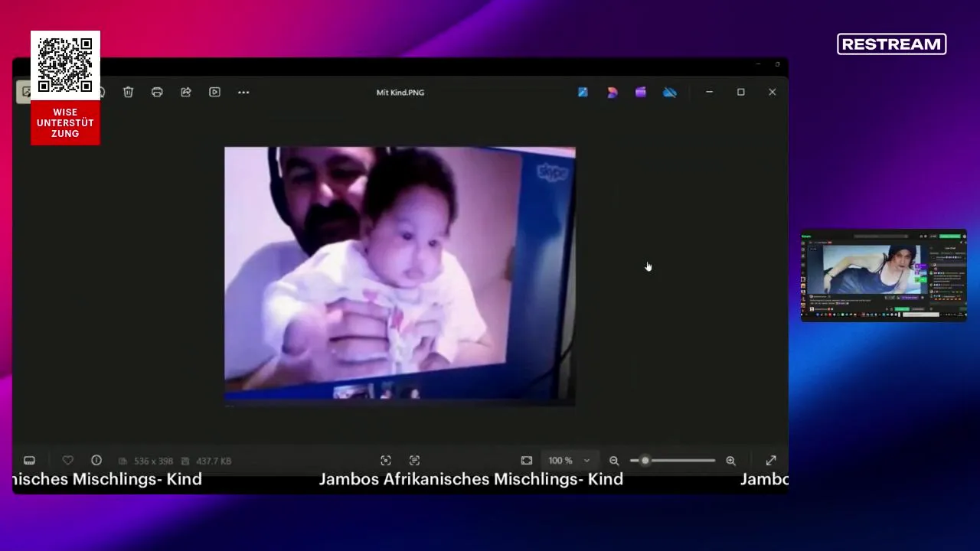Zoom out with the minus magnifier
The image size is (980, 551).
coord(614,461)
